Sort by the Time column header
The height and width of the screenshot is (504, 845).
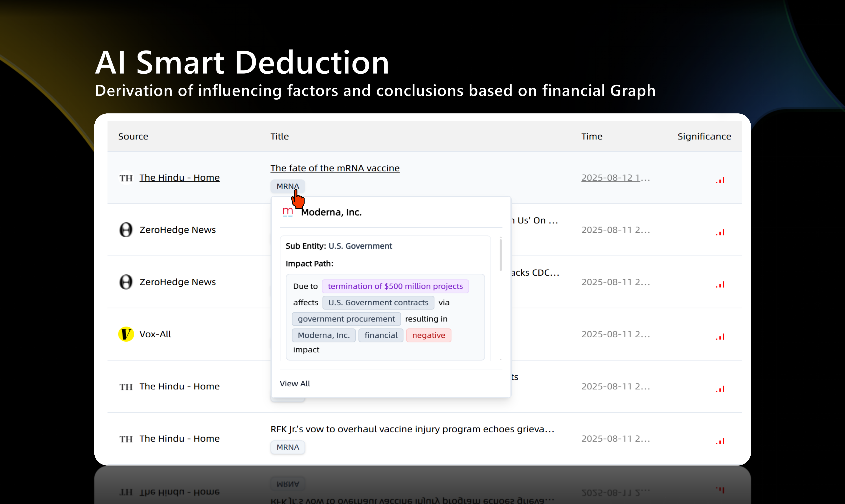[x=591, y=136]
